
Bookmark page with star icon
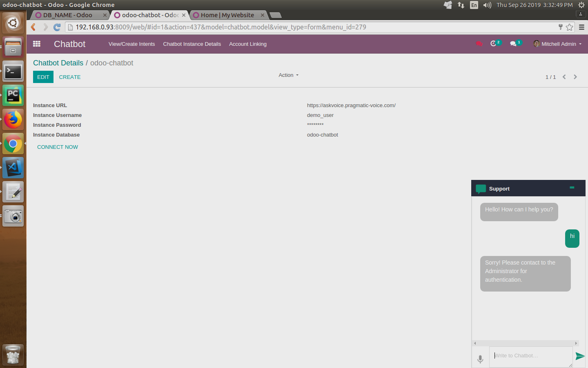(x=570, y=27)
